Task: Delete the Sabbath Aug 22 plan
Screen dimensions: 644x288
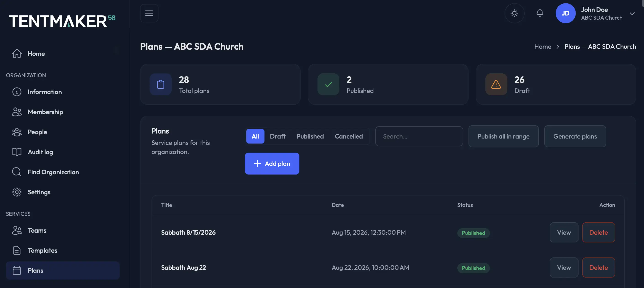Action: point(598,267)
